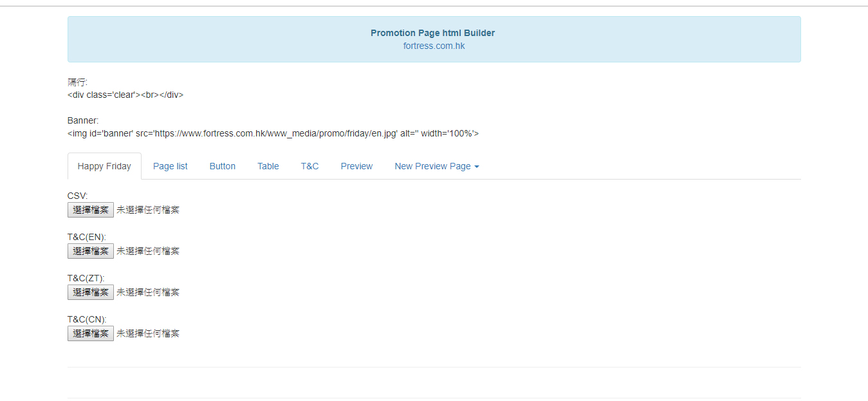Click the div class='clear' code snippet
The image size is (868, 401).
125,95
